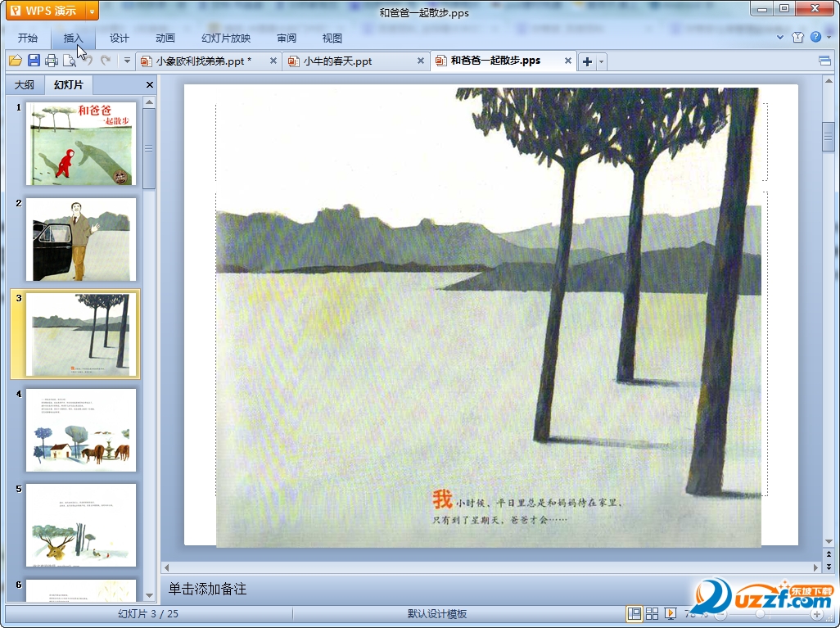Select slide 1 thumbnail with title 和爸爸

click(81, 143)
